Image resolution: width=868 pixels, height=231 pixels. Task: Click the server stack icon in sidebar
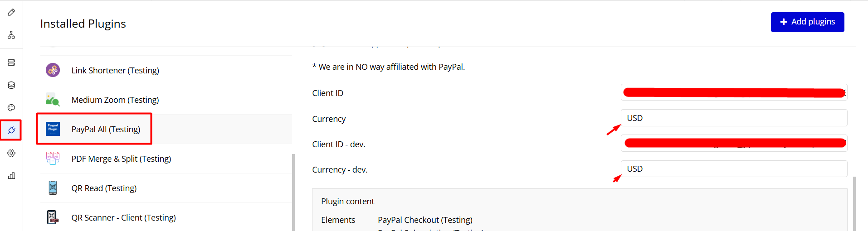11,63
